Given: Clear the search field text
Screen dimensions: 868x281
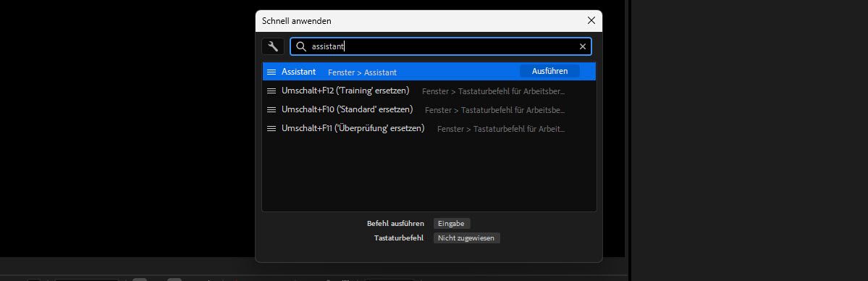Looking at the screenshot, I should [x=582, y=46].
